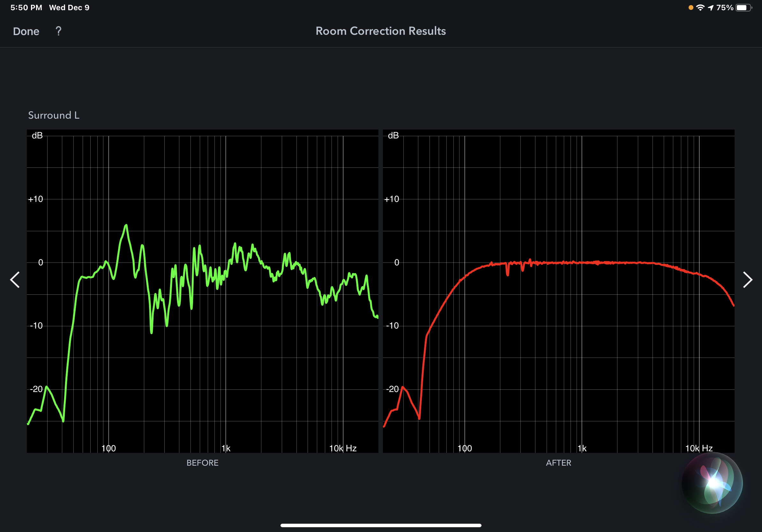Open the help question mark
The height and width of the screenshot is (532, 762).
(x=58, y=31)
